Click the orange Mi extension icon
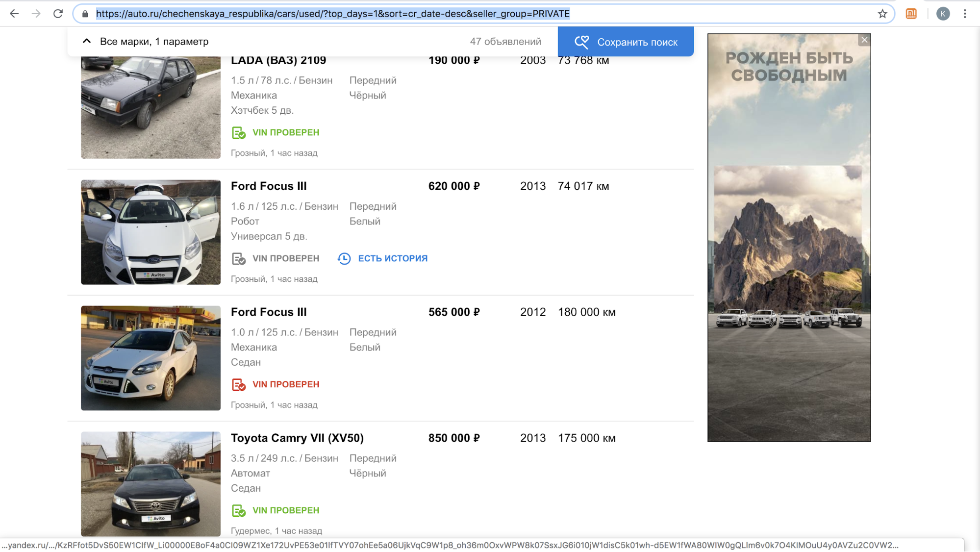This screenshot has width=980, height=552. pos(911,14)
